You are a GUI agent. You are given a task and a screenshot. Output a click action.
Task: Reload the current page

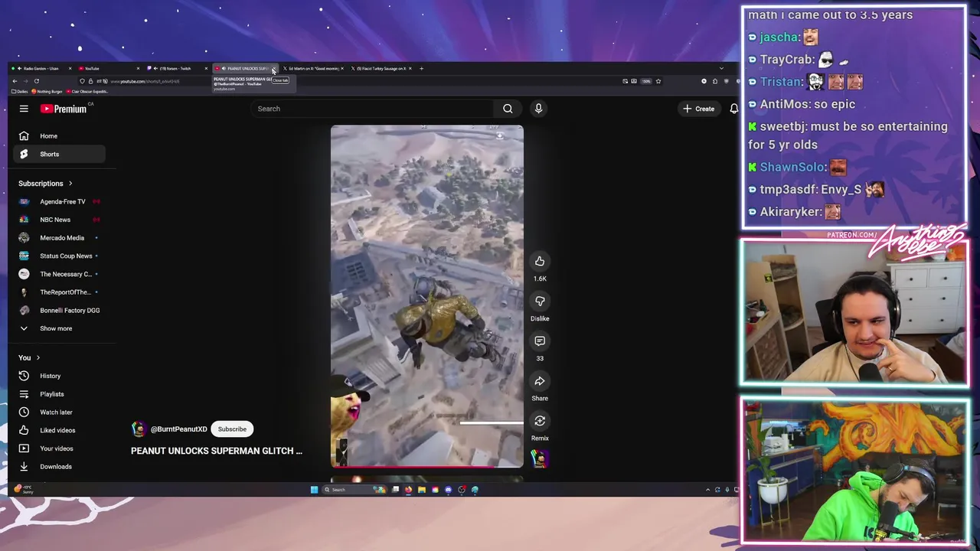(x=37, y=81)
